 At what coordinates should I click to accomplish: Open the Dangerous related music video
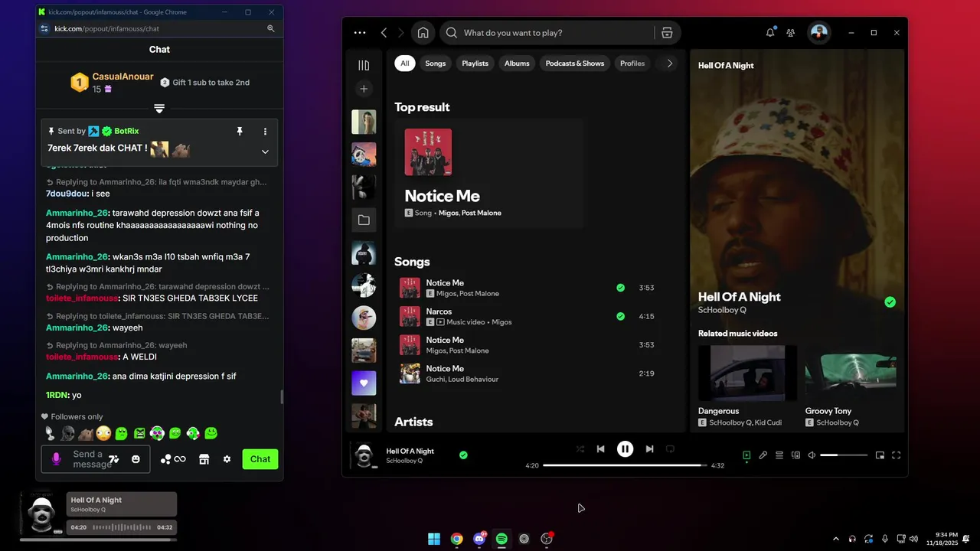(x=747, y=386)
